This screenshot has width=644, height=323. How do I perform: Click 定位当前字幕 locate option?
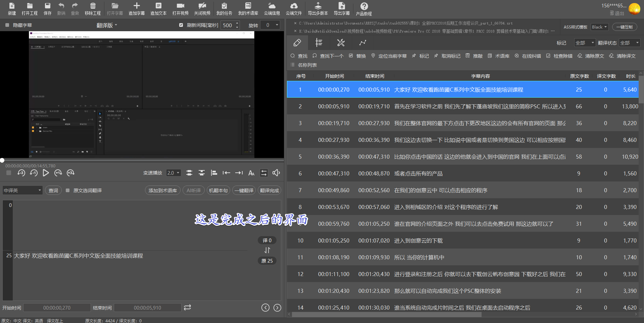(389, 56)
